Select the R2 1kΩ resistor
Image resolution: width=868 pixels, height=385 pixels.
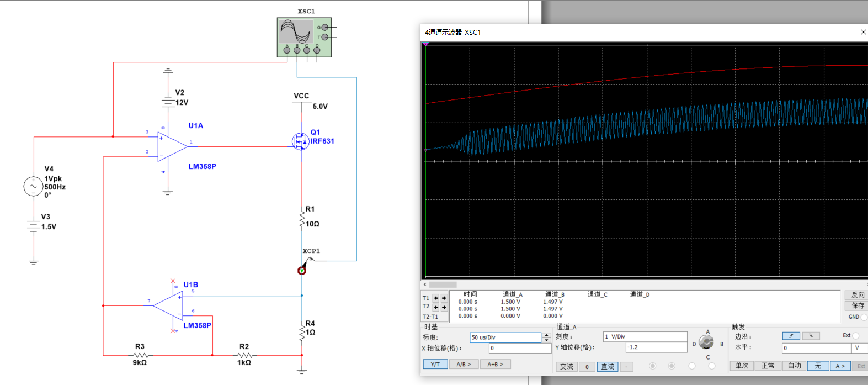[244, 355]
